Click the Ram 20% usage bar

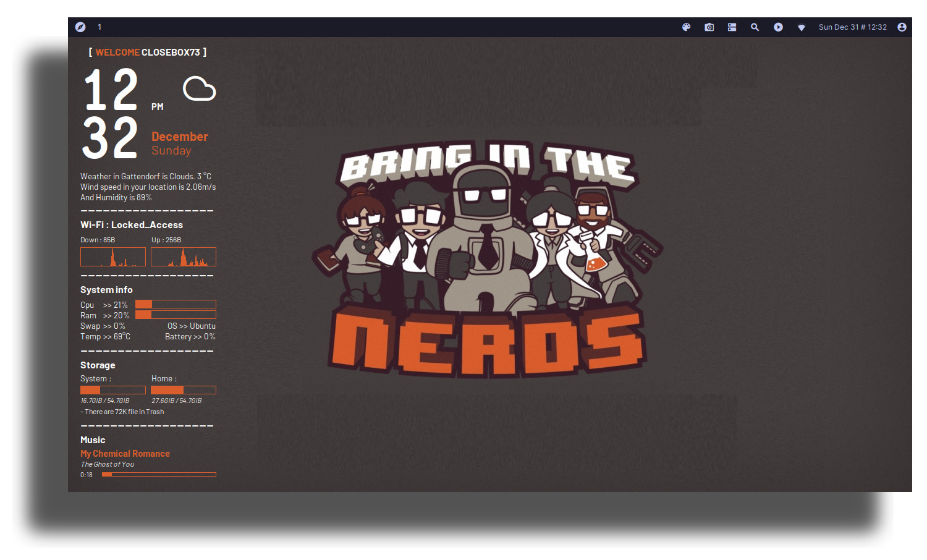tap(176, 315)
